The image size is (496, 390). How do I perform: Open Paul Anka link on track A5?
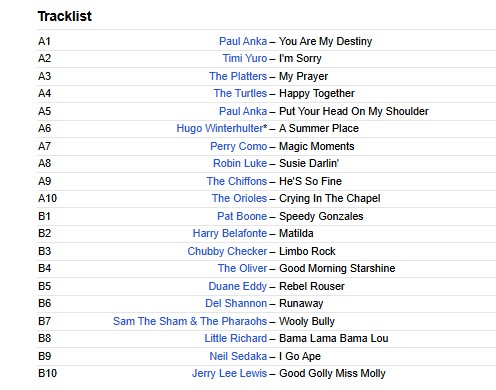[x=243, y=111]
